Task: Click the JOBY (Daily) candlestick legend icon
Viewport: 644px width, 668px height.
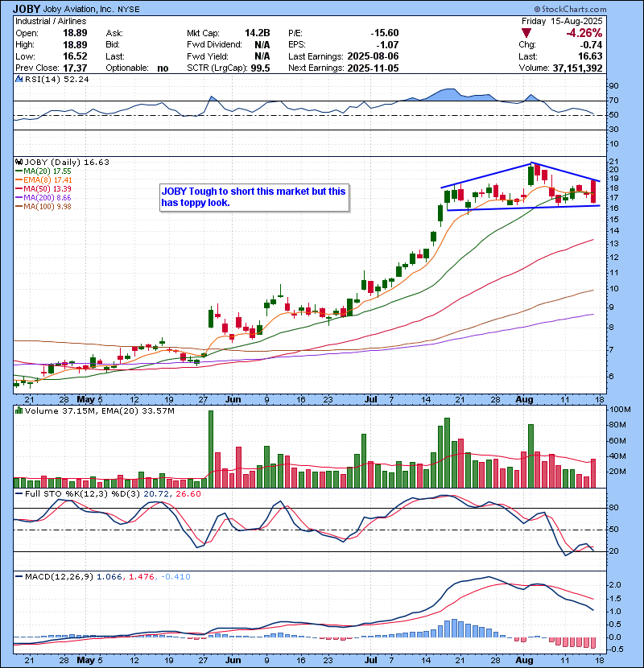Action: 19,163
